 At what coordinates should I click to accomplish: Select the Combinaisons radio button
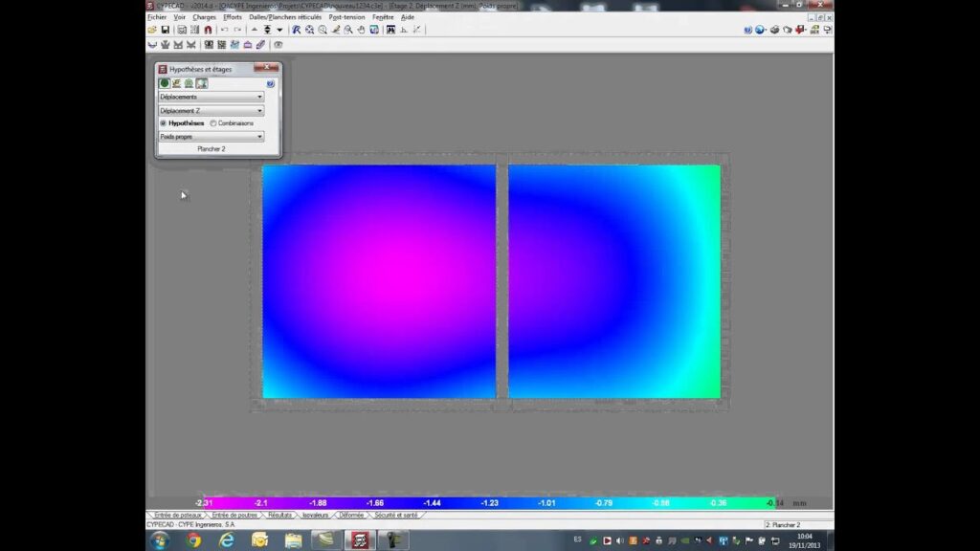(212, 123)
